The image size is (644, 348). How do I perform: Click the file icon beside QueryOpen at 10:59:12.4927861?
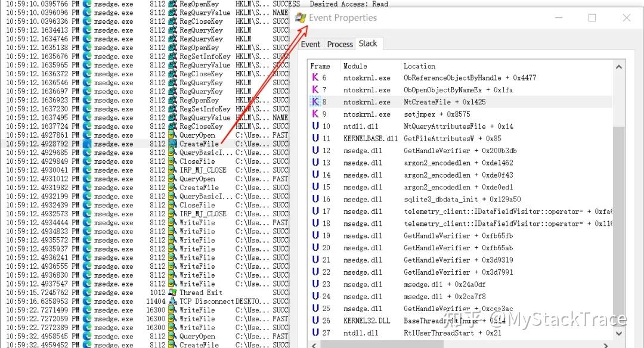173,135
